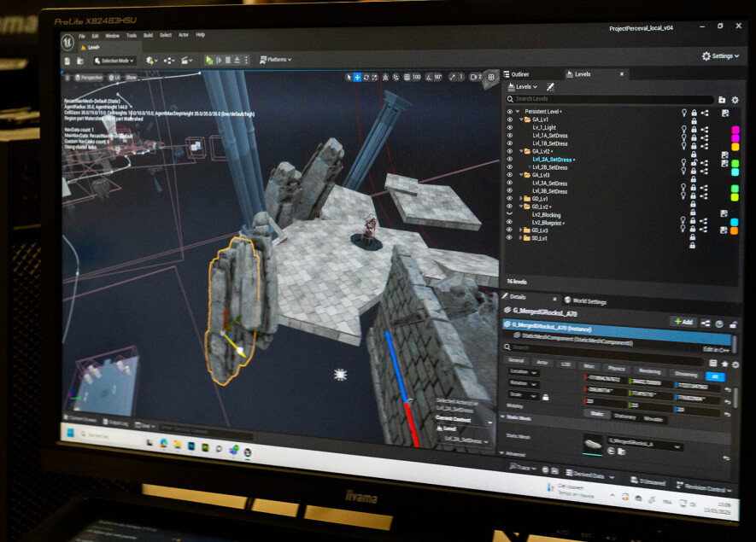Click the yellow swatch for Lvl_1B_SetDress
The height and width of the screenshot is (542, 756).
point(735,147)
